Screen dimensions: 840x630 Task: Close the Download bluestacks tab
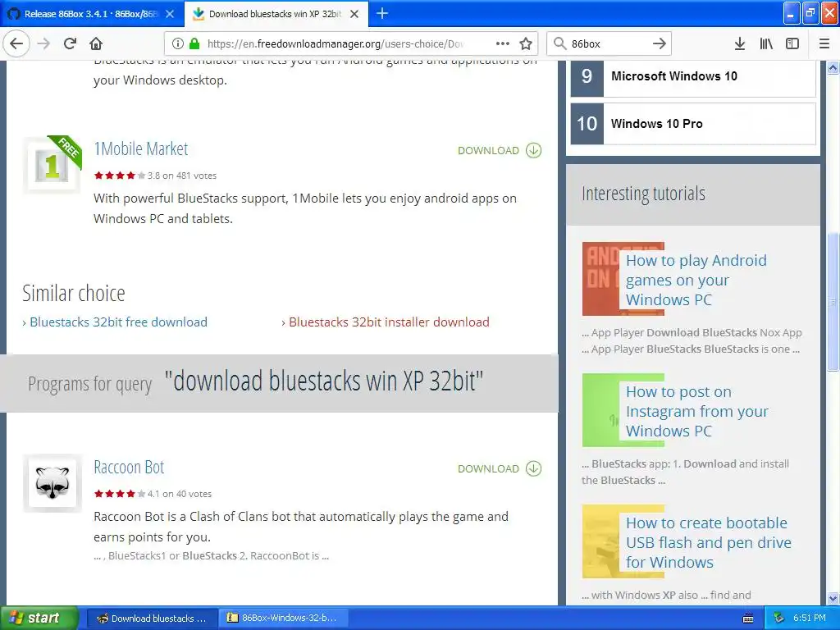tap(354, 14)
